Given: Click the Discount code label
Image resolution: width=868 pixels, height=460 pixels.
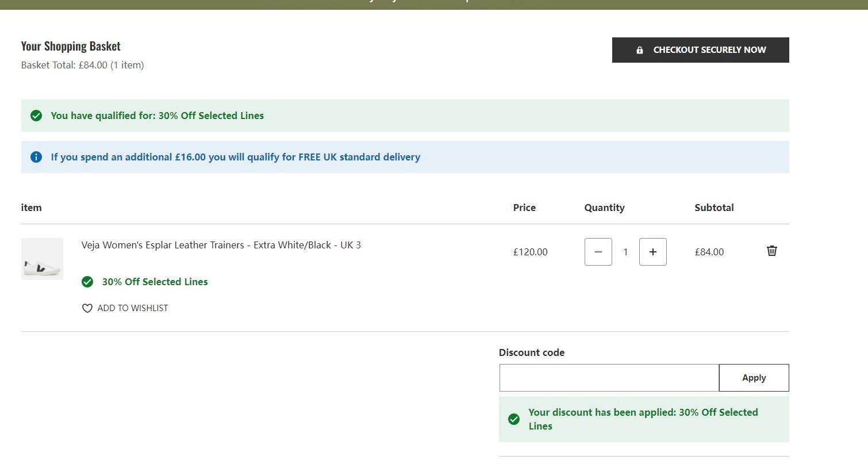Looking at the screenshot, I should [532, 352].
